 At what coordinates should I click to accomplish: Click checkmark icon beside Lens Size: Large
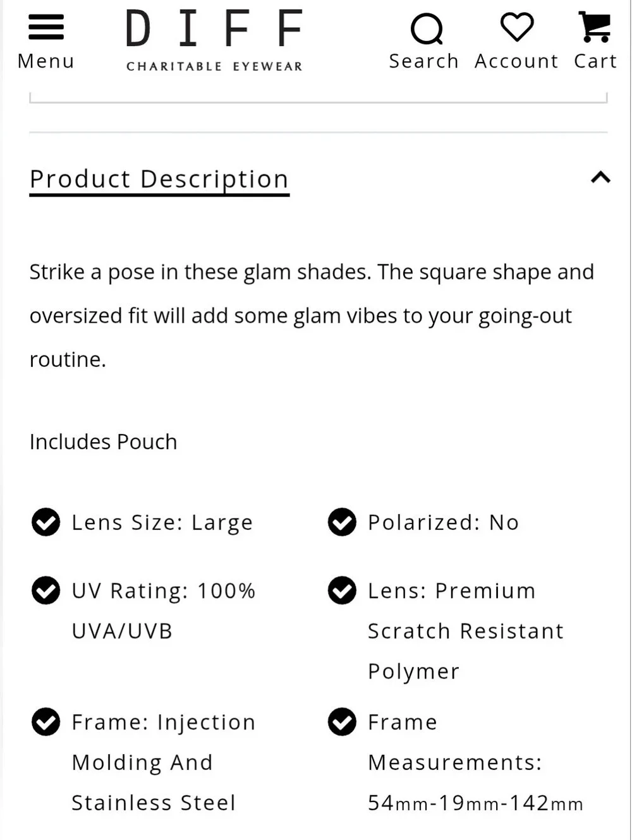coord(46,522)
